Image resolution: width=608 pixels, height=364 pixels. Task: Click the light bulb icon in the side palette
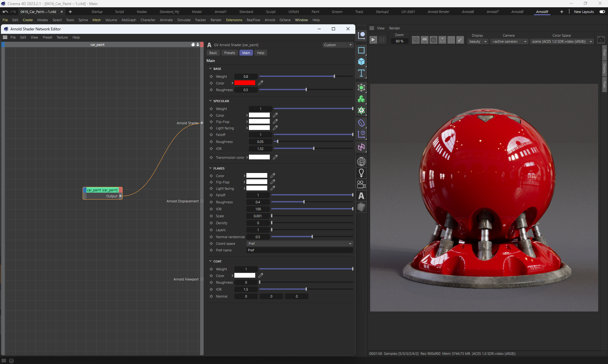(x=361, y=173)
